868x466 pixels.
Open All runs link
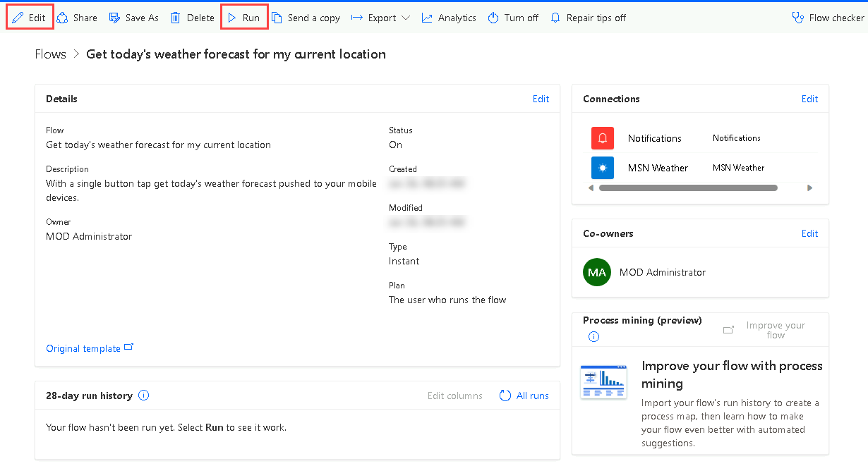[533, 396]
